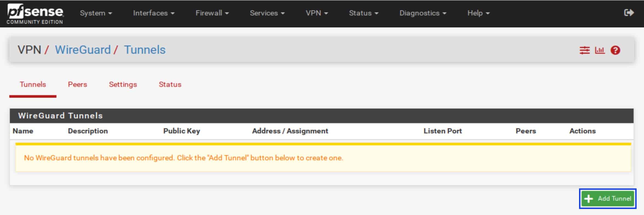
Task: Click the pfSense logo
Action: coord(35,14)
